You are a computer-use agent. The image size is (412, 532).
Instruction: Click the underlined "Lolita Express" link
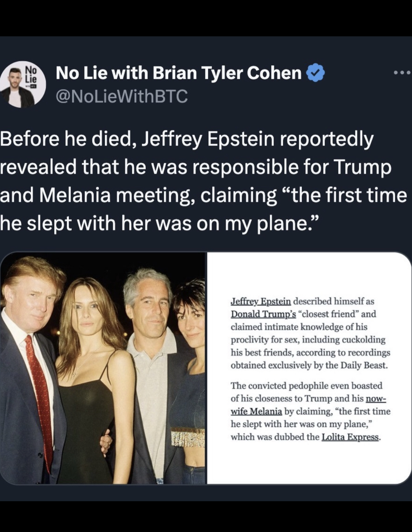350,437
